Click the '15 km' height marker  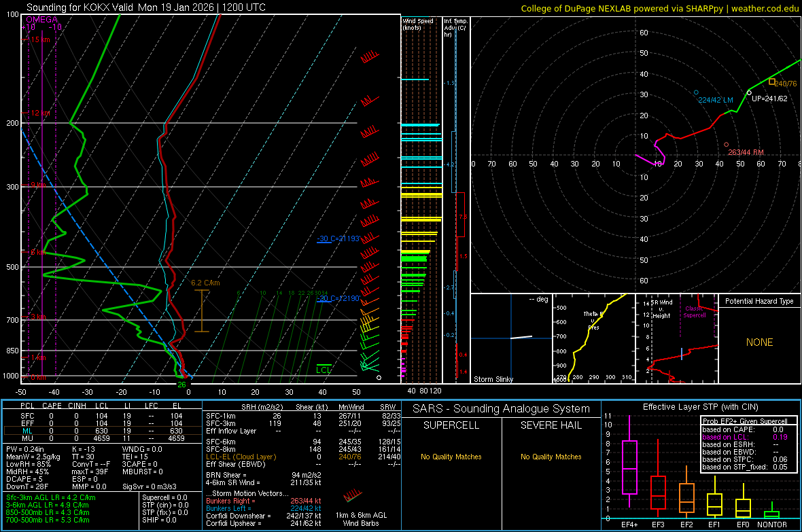(x=40, y=39)
